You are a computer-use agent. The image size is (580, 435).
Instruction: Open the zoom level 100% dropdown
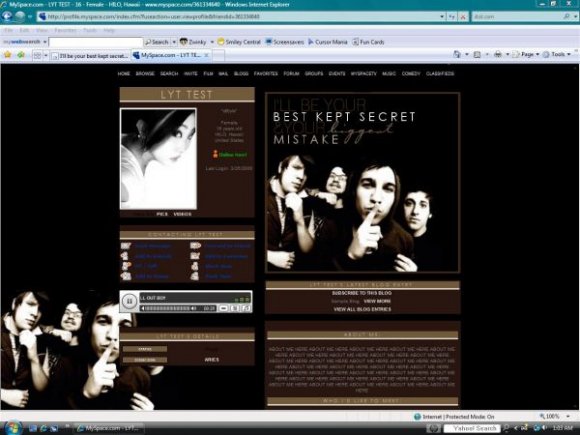click(x=568, y=416)
